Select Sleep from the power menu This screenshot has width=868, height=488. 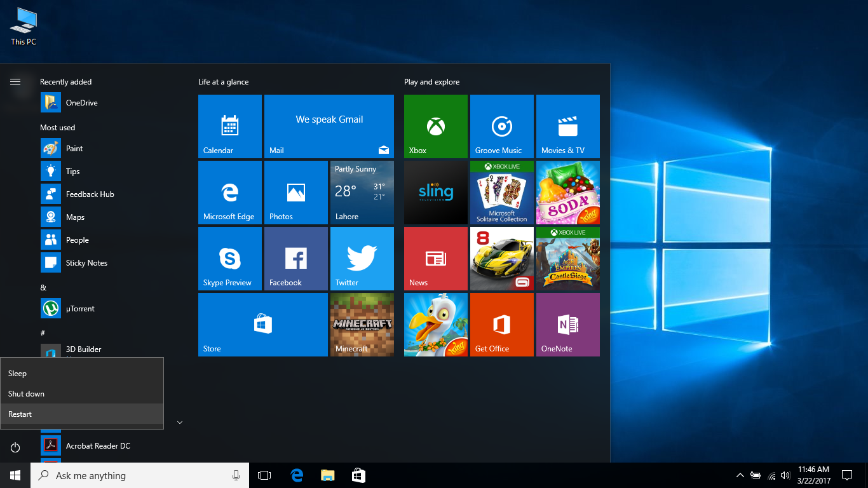tap(82, 374)
